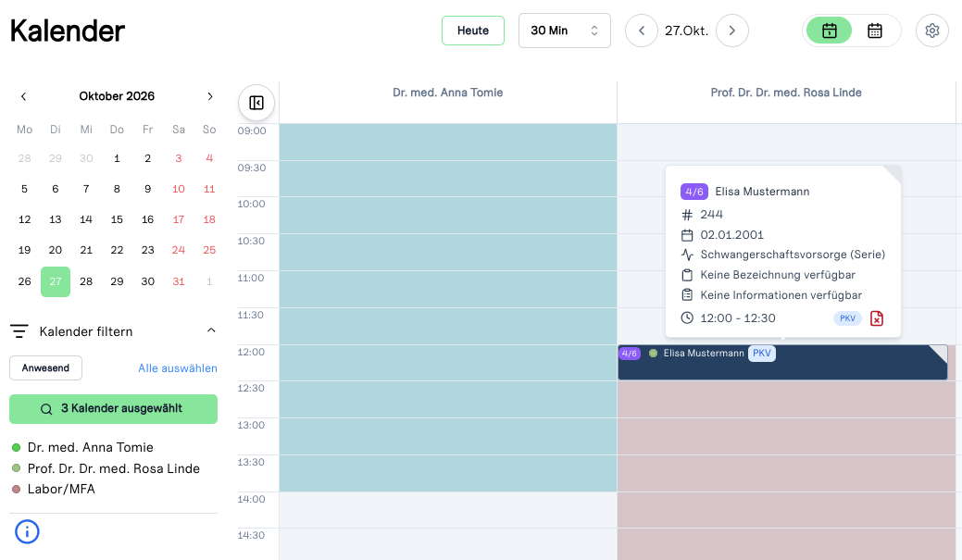Select October 31 in mini calendar
This screenshot has height=560, width=962.
(179, 281)
